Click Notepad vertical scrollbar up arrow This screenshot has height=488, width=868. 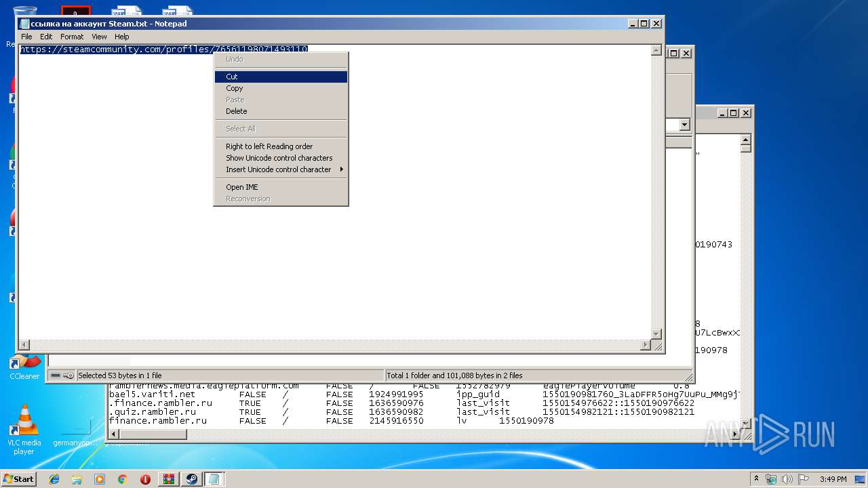(x=656, y=50)
